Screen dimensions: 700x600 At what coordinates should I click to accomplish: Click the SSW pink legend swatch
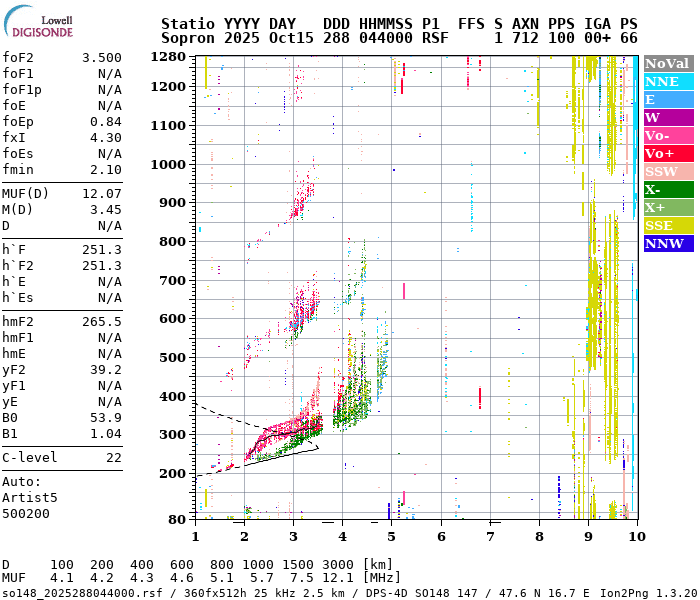[x=667, y=171]
